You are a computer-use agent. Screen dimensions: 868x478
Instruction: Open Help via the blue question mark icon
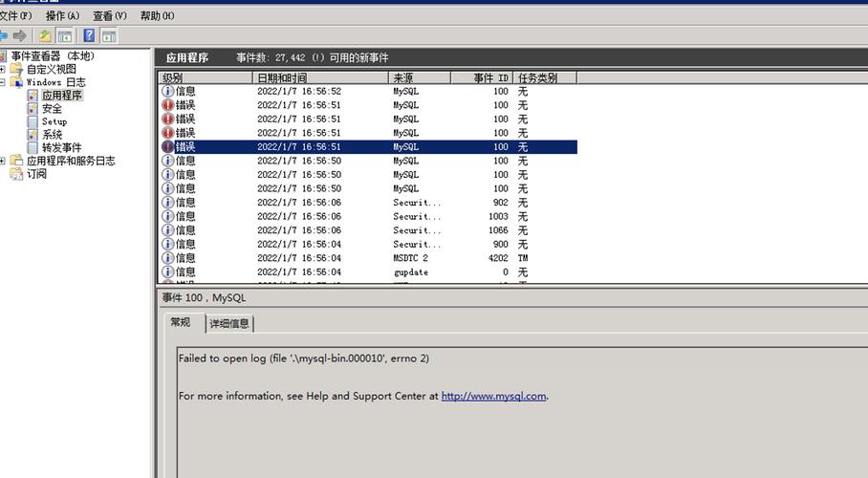[89, 36]
